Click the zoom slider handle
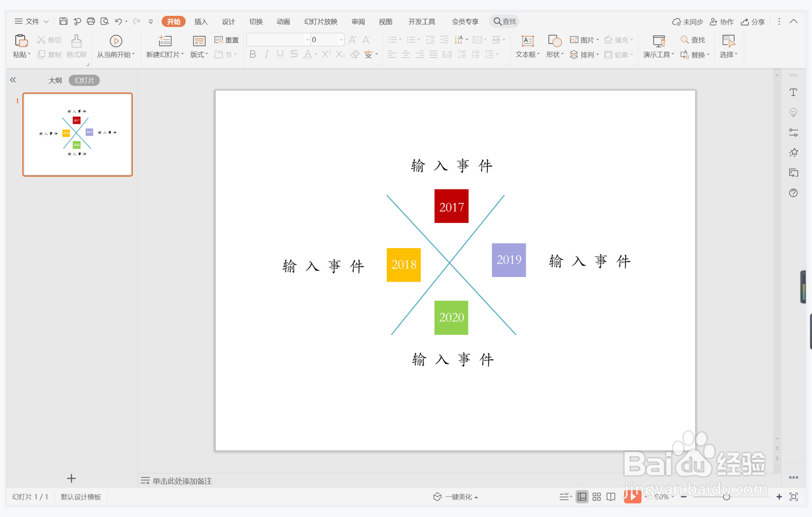 pyautogui.click(x=726, y=497)
